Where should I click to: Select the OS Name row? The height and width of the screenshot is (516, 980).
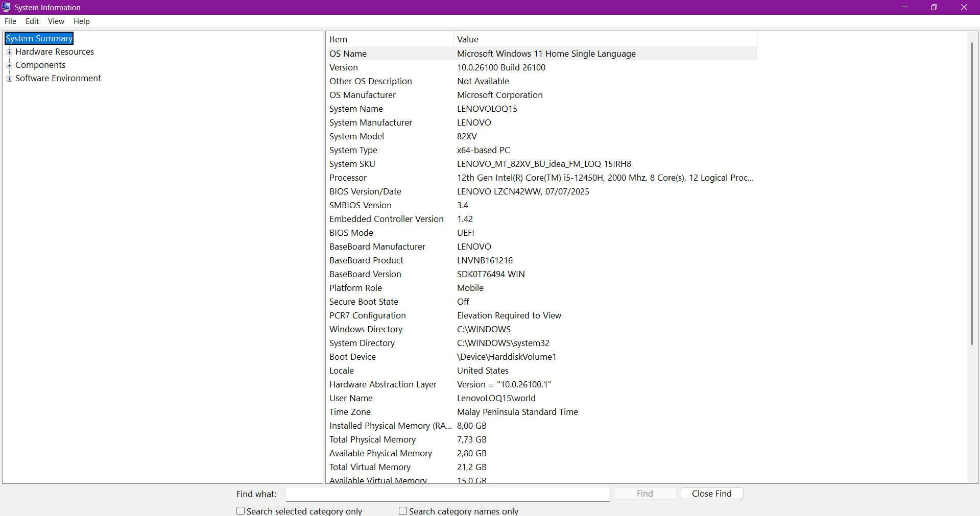pyautogui.click(x=541, y=54)
